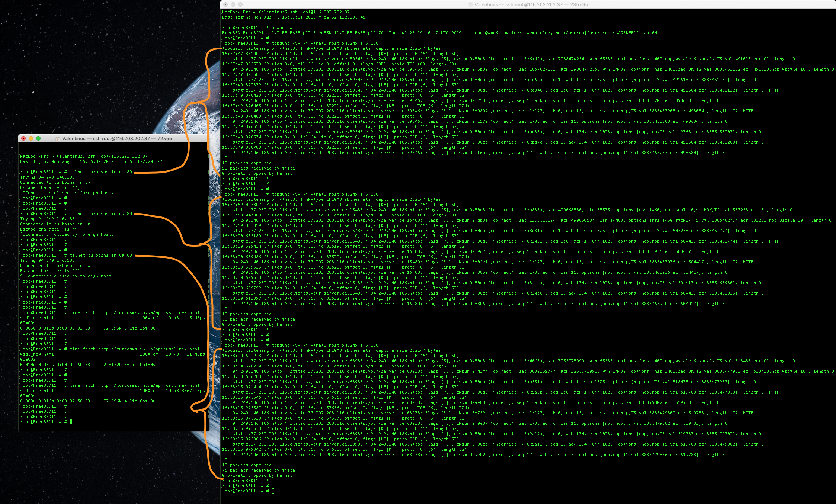
Task: Zoom the small terminal with green button
Action: pyautogui.click(x=38, y=138)
